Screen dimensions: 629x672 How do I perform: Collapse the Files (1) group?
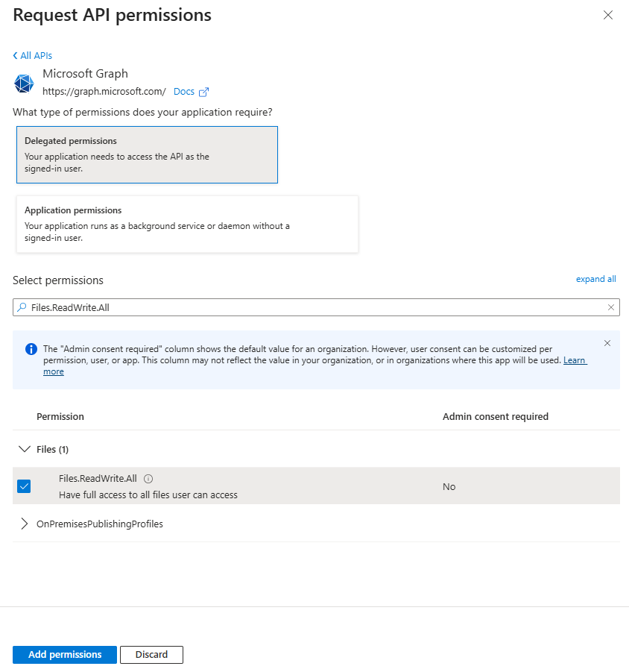pyautogui.click(x=25, y=449)
